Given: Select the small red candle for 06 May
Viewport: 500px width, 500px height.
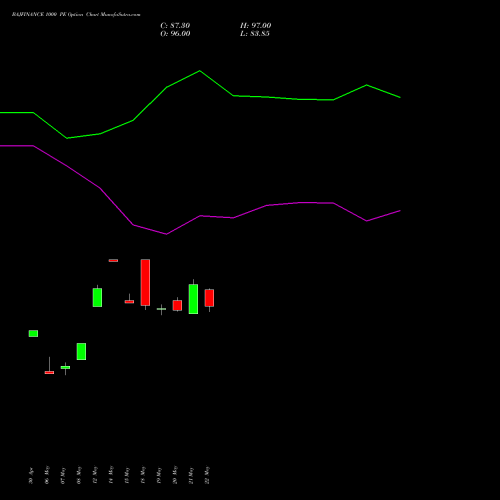Looking at the screenshot, I should (x=49, y=372).
